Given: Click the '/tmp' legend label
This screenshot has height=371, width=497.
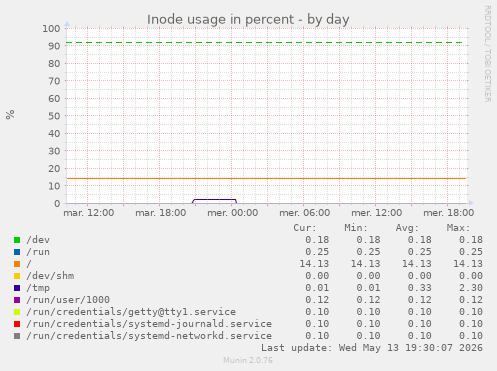Looking at the screenshot, I should point(38,288).
